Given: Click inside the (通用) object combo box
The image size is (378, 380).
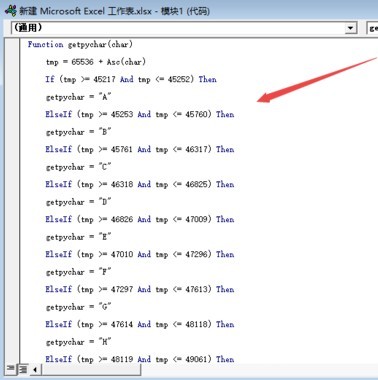Looking at the screenshot, I should pos(184,28).
